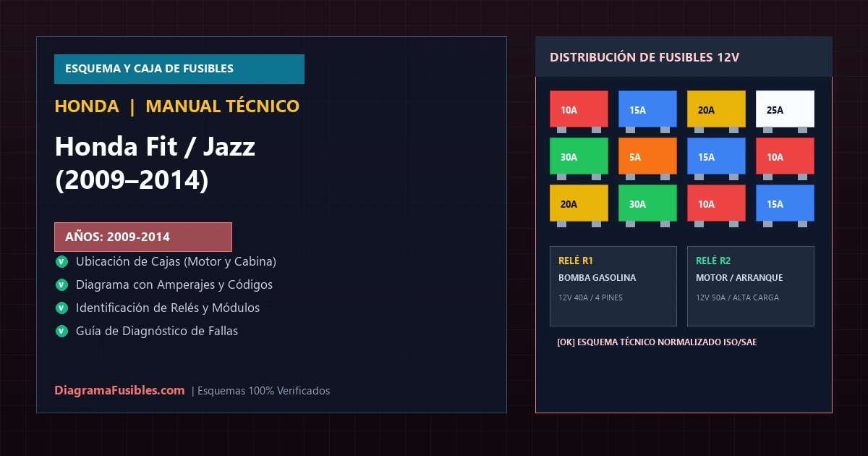Click 'Identificación de Relés y Módulos' text
The image size is (868, 456).
coord(168,308)
